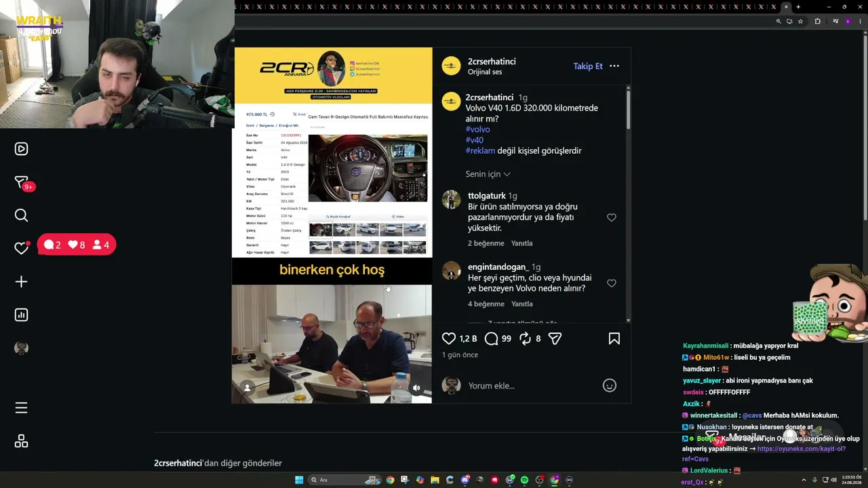Reply to engintandogan_'s comment with Yanıtla
Image resolution: width=868 pixels, height=488 pixels.
(x=521, y=304)
